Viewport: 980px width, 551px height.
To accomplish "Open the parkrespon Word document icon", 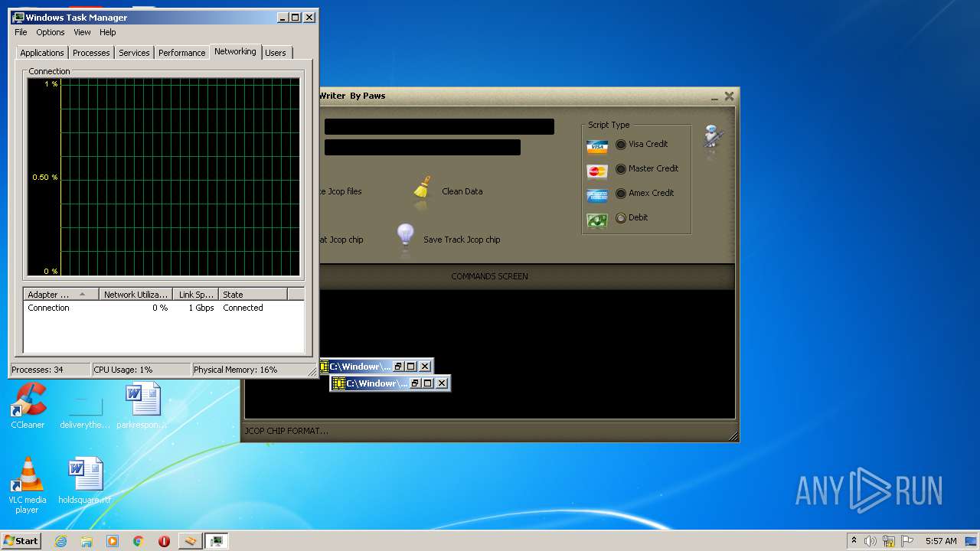I will click(142, 406).
